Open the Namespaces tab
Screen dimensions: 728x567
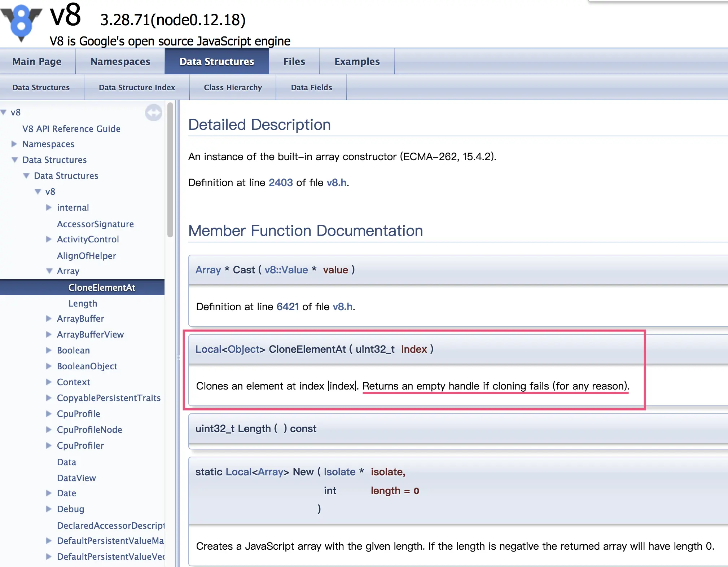120,62
